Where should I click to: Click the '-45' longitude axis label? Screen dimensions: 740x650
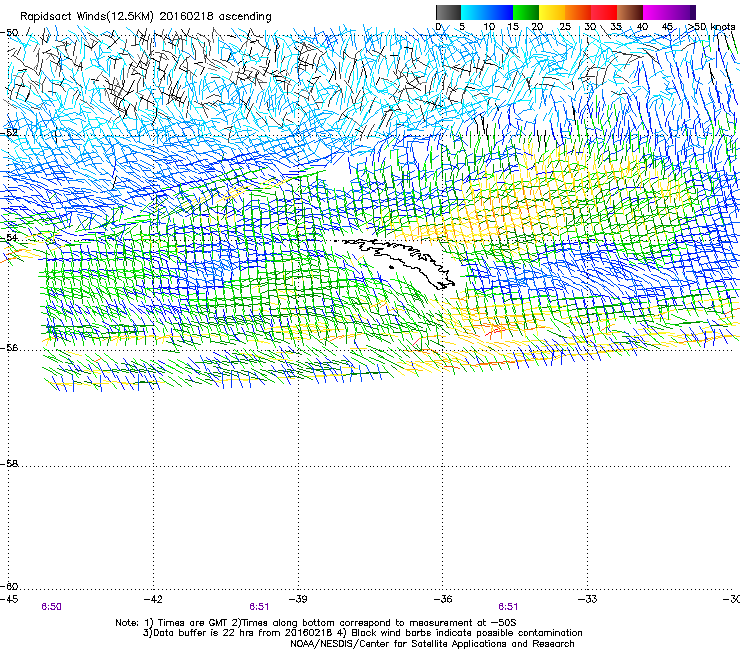click(x=9, y=599)
